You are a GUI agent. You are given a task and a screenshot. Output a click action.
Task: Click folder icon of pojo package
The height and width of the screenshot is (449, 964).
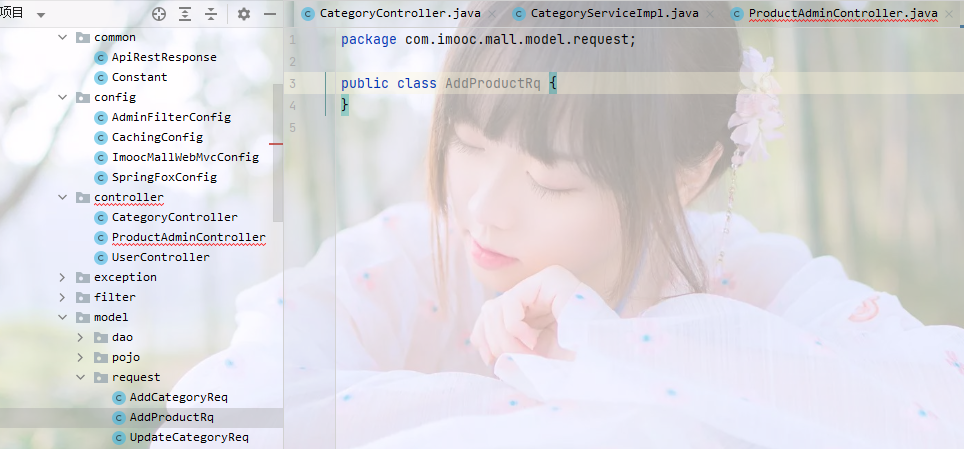100,357
